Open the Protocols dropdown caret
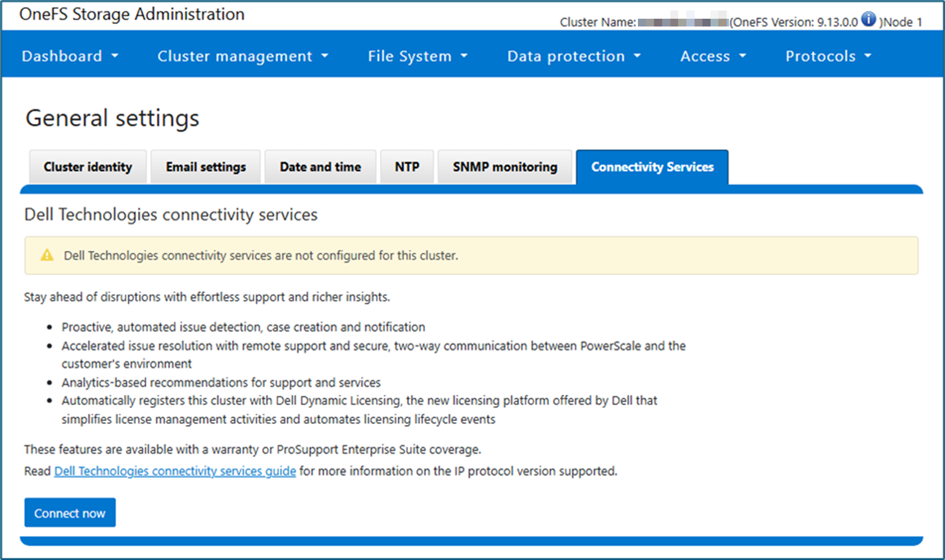Viewport: 945px width, 560px height. click(x=868, y=56)
